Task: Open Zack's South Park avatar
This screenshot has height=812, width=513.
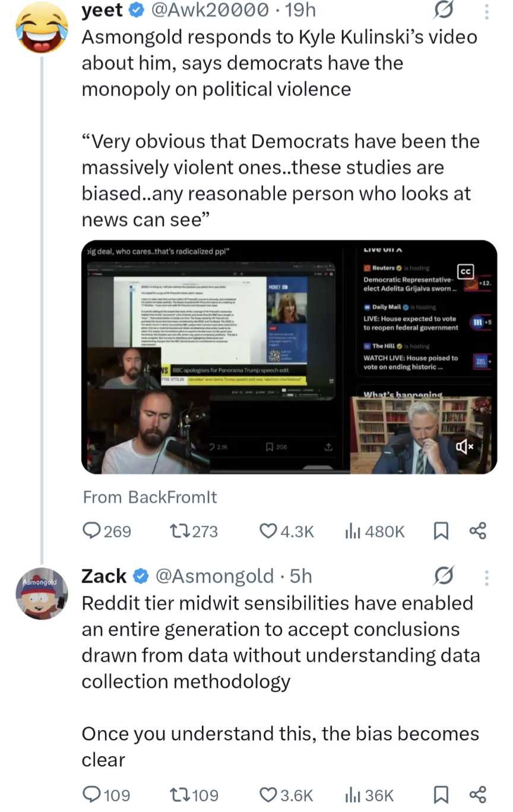Action: 42,593
